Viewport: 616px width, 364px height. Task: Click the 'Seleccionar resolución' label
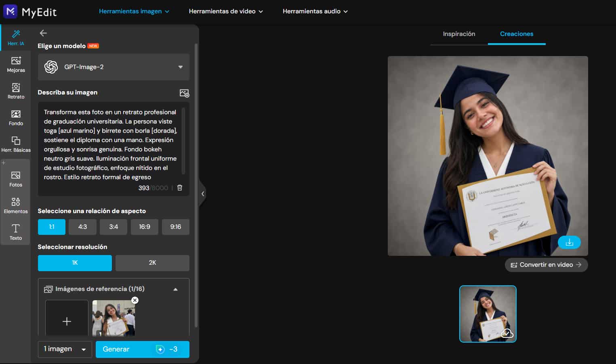(72, 247)
